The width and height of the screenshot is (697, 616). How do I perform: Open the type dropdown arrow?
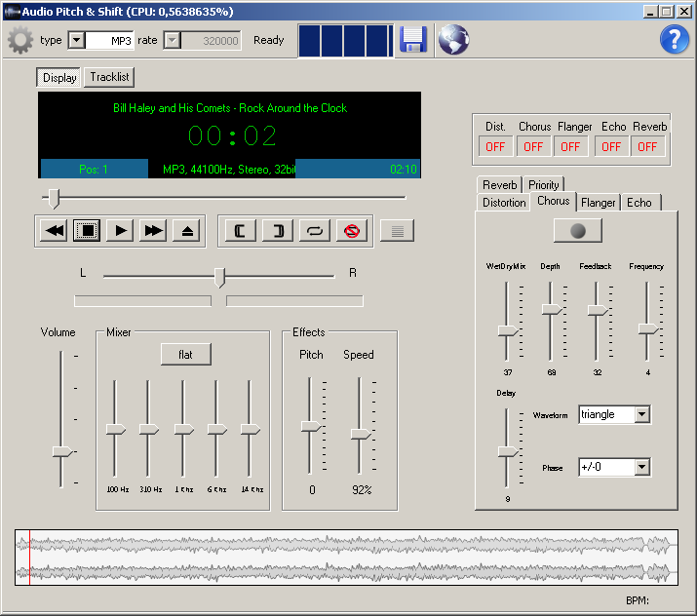[76, 40]
